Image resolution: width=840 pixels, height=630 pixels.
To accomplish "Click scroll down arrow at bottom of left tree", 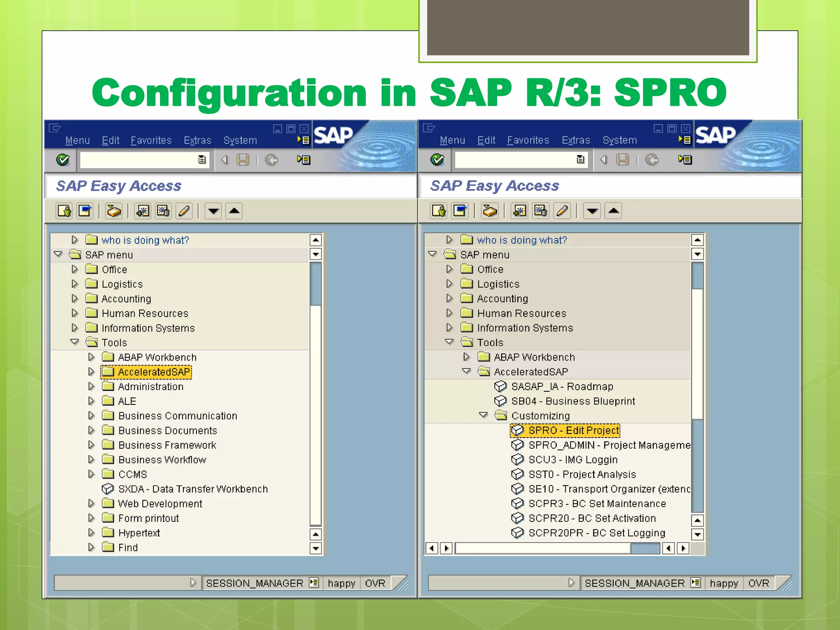I will (315, 548).
